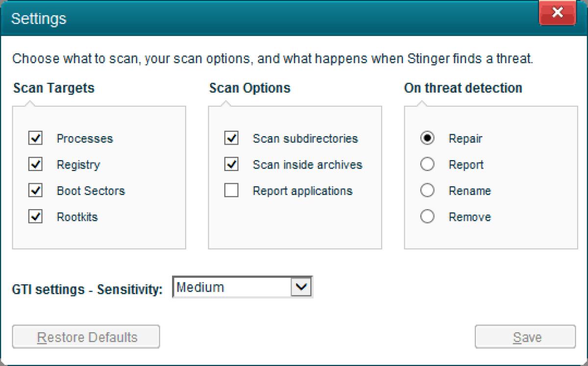Click the Medium sensitivity combo box
This screenshot has height=366, width=588.
coord(235,287)
